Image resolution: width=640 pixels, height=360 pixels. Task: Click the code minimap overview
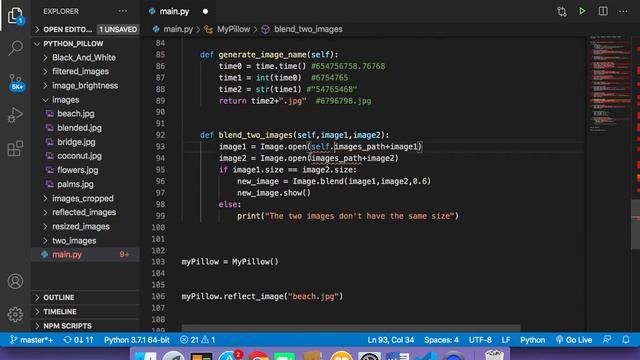pos(610,84)
